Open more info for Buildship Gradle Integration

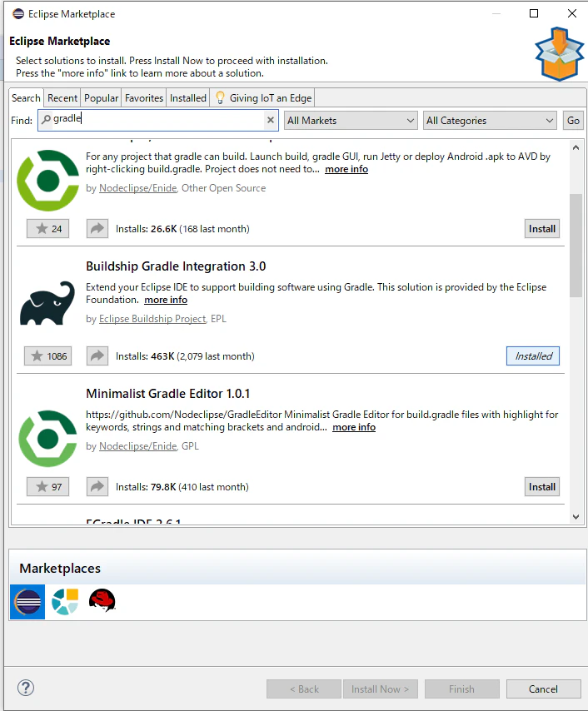tap(166, 300)
